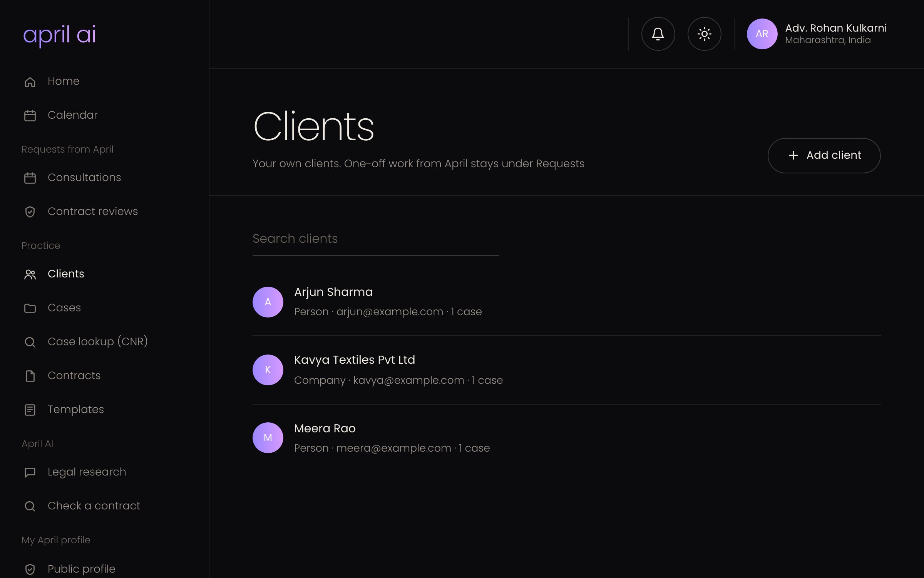
Task: Click the Public profile shield icon
Action: (30, 570)
